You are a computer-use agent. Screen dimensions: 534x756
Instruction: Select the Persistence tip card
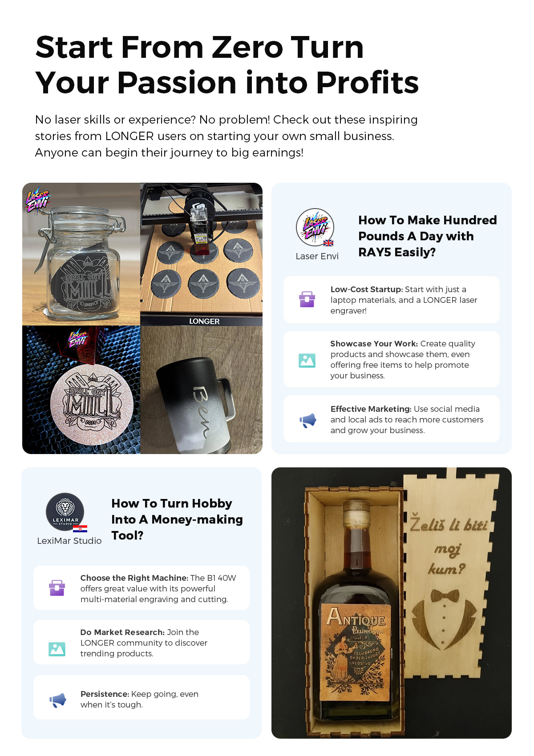[142, 697]
